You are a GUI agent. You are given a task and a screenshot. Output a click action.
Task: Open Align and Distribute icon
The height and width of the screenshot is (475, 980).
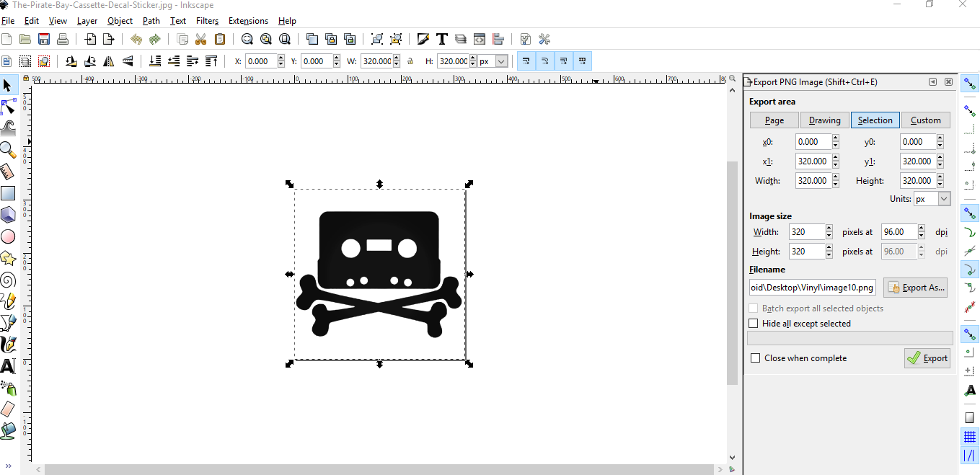[498, 39]
